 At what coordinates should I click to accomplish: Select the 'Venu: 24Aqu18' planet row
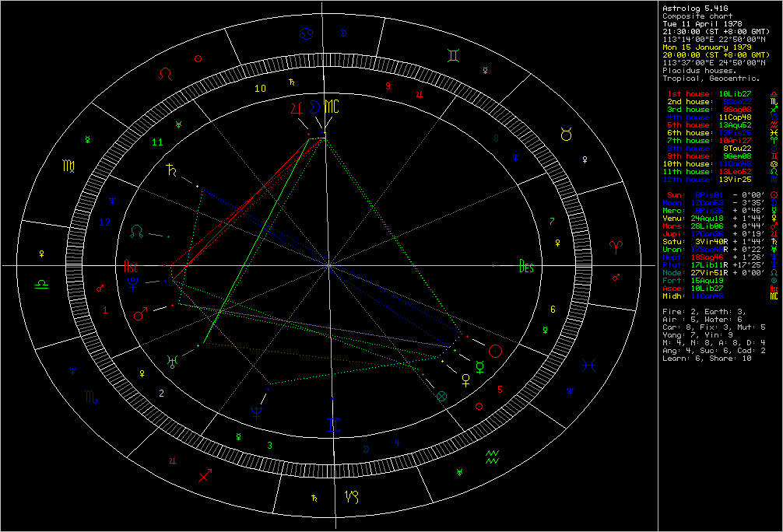[698, 218]
